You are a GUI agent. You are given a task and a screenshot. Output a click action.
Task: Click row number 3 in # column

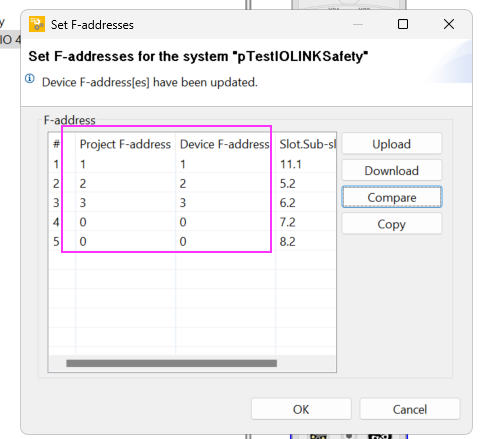56,203
